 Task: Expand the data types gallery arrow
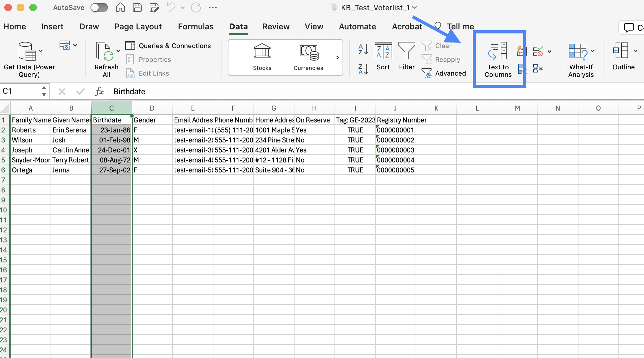coord(337,57)
